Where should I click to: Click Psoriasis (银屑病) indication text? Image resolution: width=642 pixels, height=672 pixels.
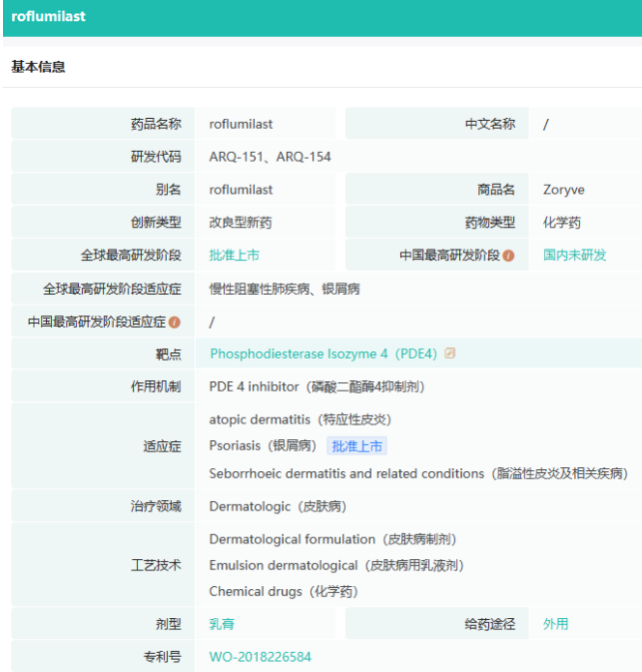click(263, 446)
